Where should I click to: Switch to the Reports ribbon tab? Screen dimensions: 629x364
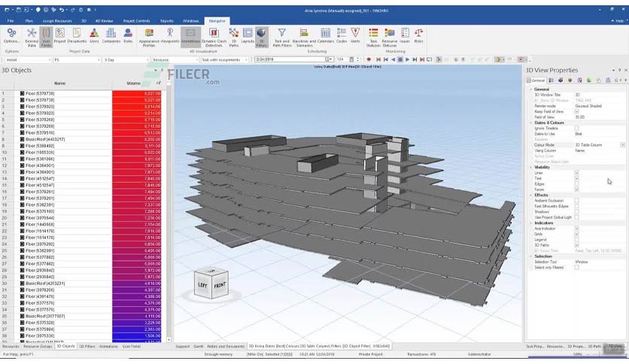click(x=167, y=21)
